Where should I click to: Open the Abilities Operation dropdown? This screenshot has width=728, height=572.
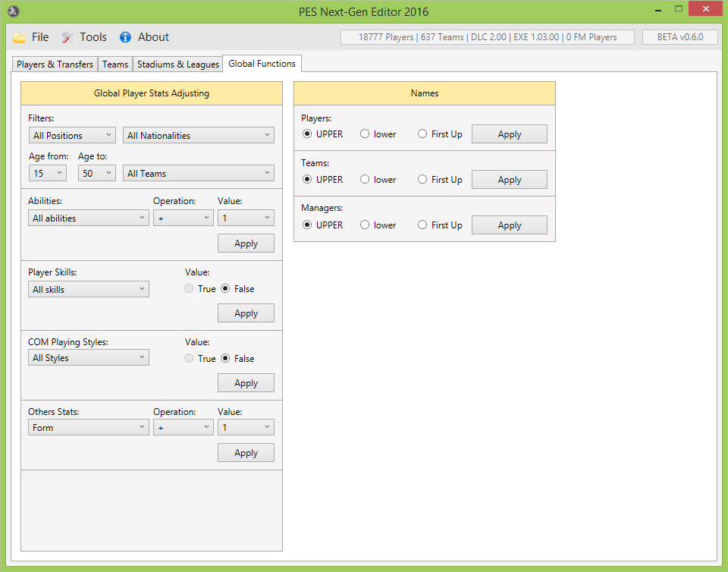point(183,218)
